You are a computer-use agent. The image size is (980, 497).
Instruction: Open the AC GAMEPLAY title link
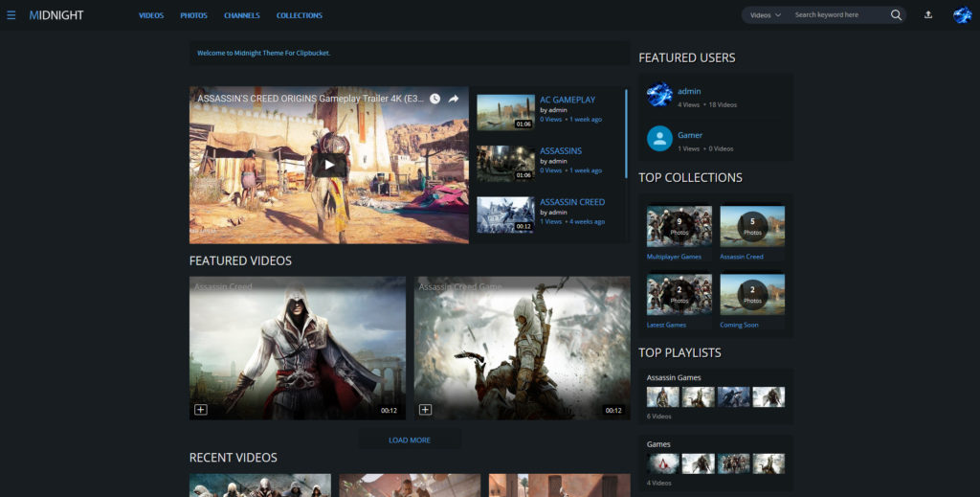(x=568, y=100)
